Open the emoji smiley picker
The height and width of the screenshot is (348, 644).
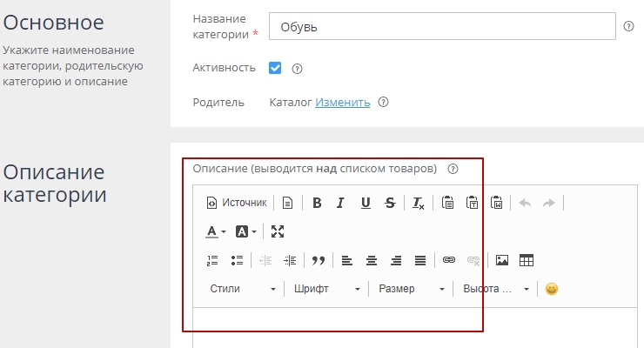pyautogui.click(x=551, y=289)
